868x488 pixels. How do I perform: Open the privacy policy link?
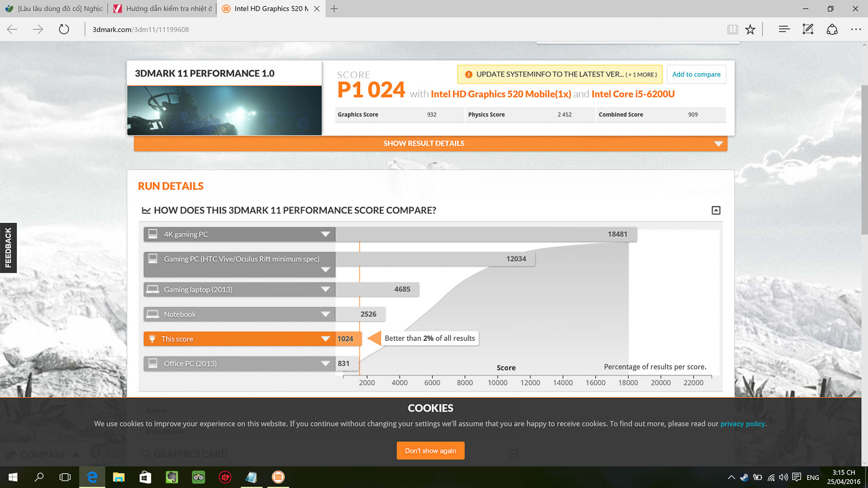pos(743,424)
